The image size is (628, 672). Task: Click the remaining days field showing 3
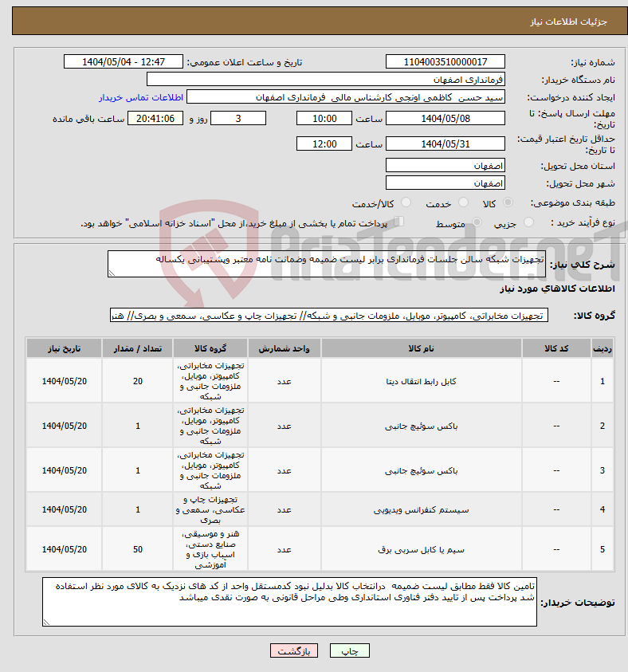click(238, 118)
